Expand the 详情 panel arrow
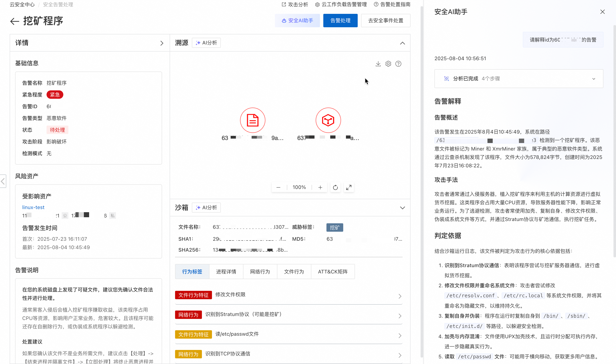This screenshot has width=616, height=364. [162, 43]
